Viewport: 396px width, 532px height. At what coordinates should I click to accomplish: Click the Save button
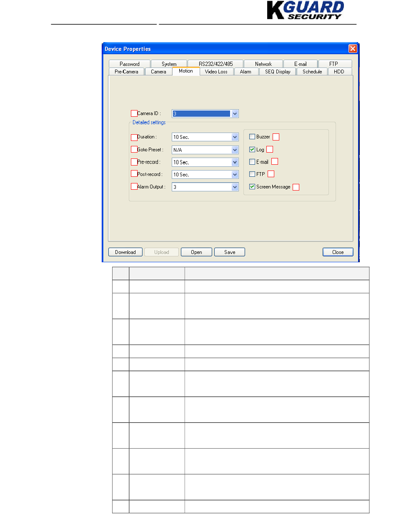[230, 252]
